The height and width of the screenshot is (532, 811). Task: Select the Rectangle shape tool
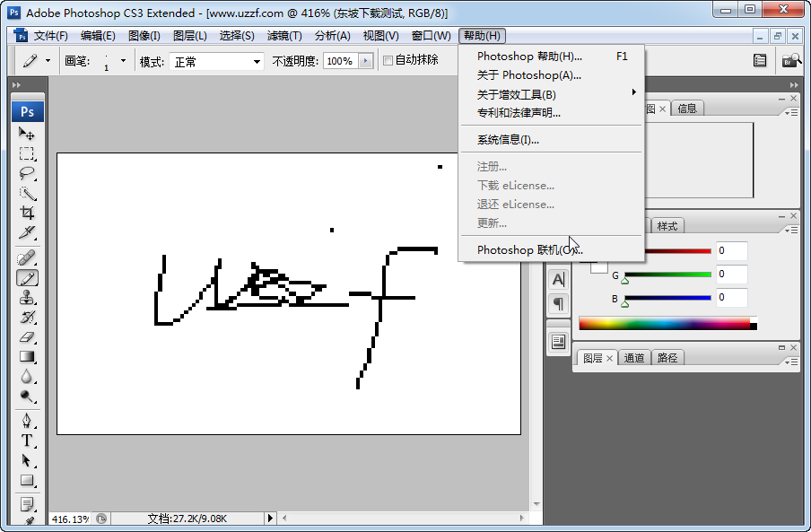point(27,480)
